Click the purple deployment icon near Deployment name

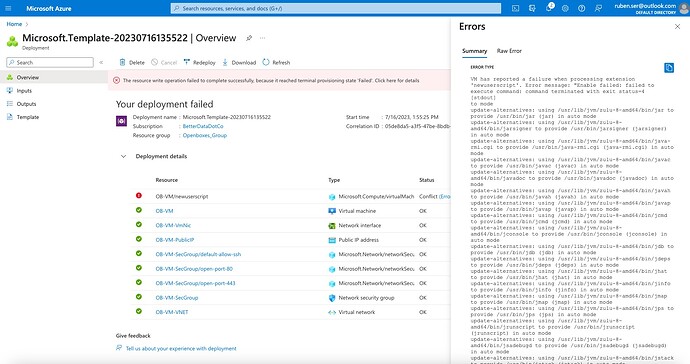[121, 121]
